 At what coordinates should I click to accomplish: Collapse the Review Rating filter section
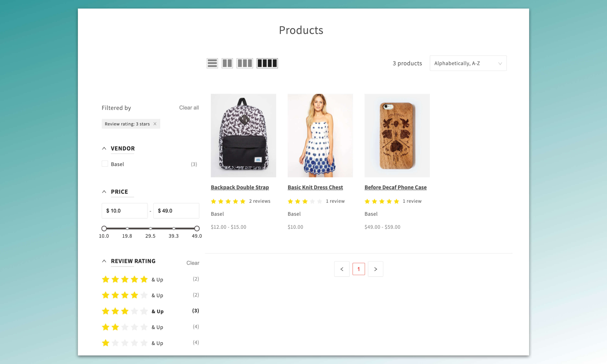point(104,261)
